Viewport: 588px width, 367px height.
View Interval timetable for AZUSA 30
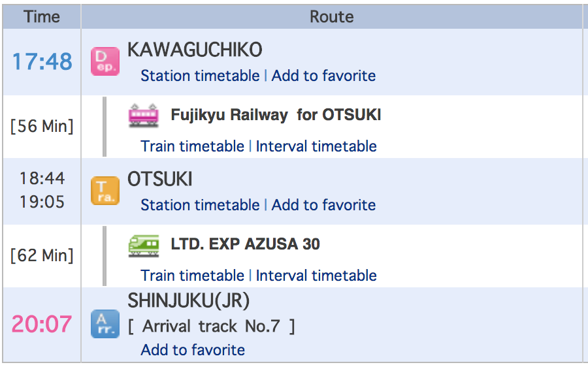tap(316, 276)
